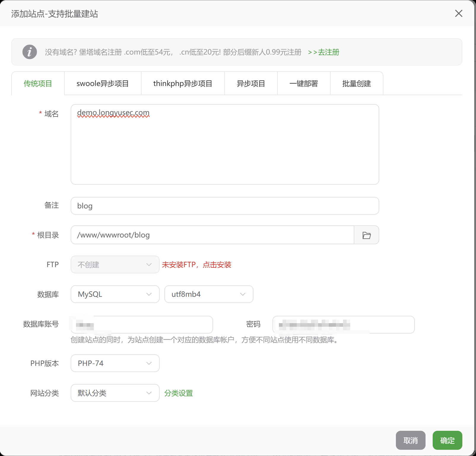The width and height of the screenshot is (476, 456).
Task: Follow the >>去注册 domain registration link
Action: pyautogui.click(x=323, y=52)
